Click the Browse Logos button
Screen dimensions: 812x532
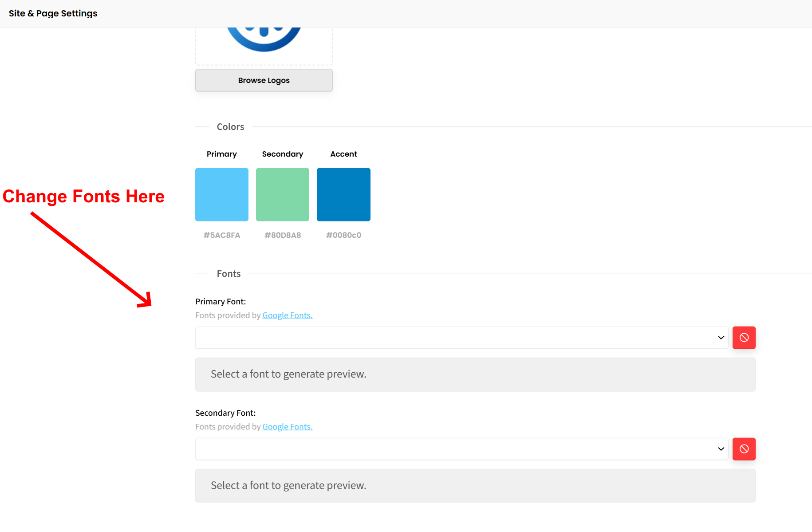tap(264, 80)
